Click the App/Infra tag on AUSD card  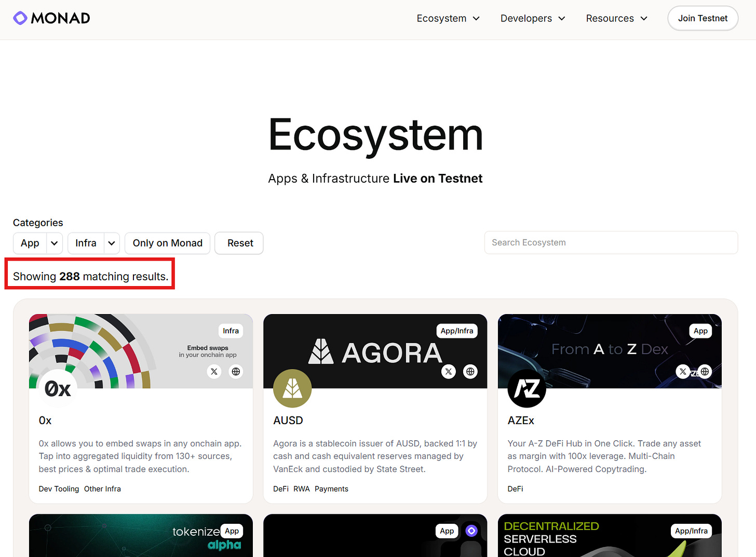click(x=457, y=331)
